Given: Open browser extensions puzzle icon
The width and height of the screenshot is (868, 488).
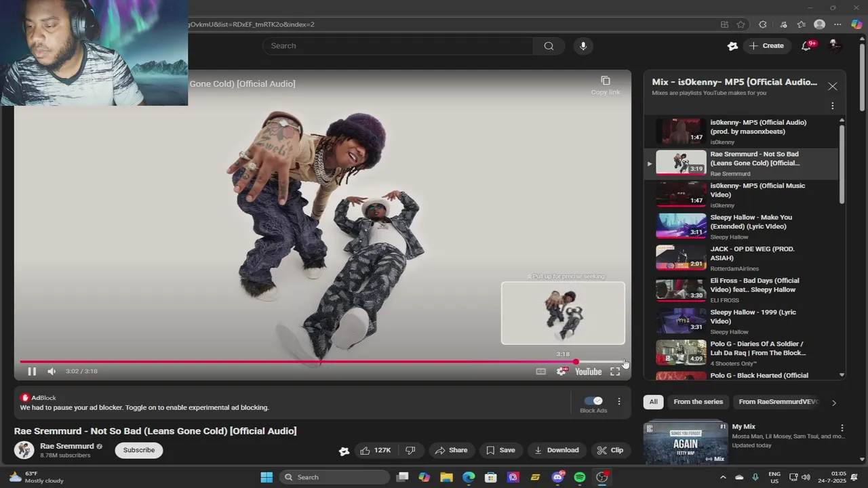Looking at the screenshot, I should 763,24.
